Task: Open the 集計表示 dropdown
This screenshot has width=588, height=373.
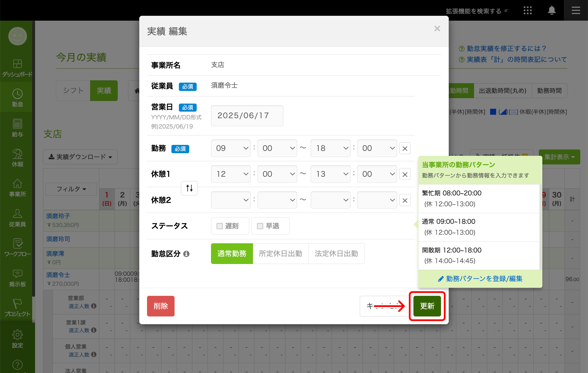Action: point(559,157)
